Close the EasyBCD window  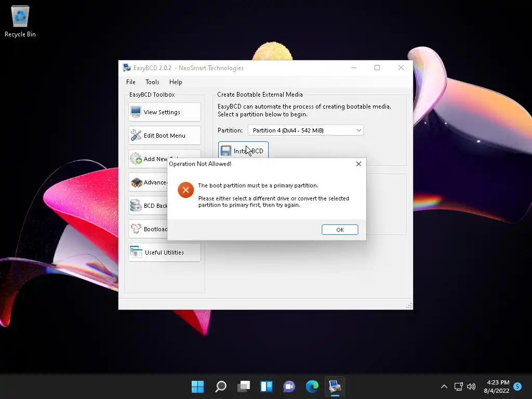[401, 68]
